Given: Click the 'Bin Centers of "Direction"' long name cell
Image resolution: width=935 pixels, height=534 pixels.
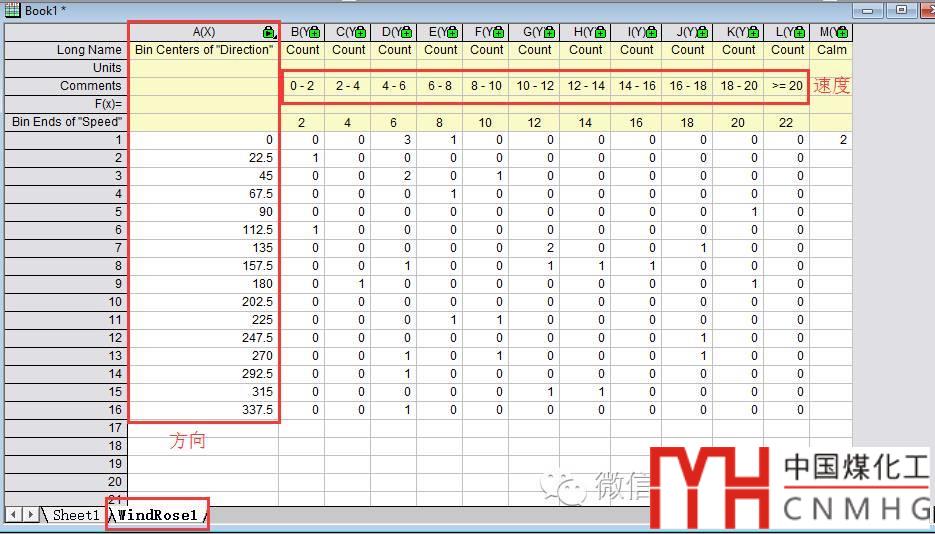Looking at the screenshot, I should [x=203, y=50].
